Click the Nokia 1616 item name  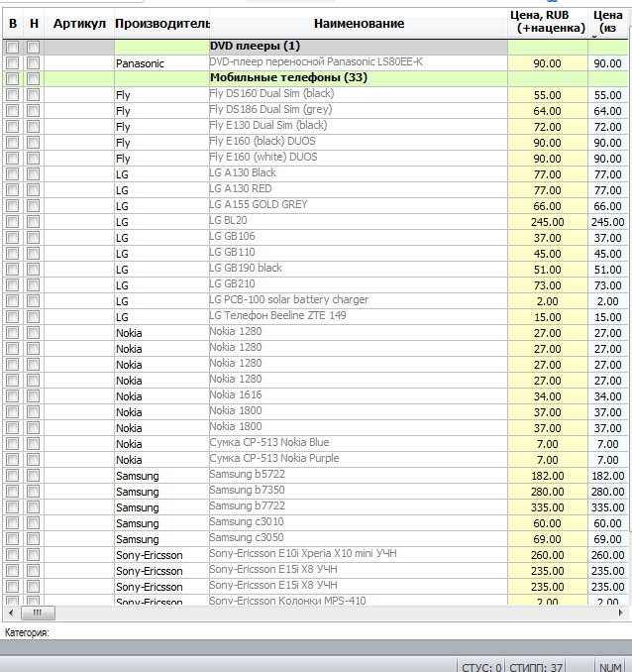[x=235, y=394]
